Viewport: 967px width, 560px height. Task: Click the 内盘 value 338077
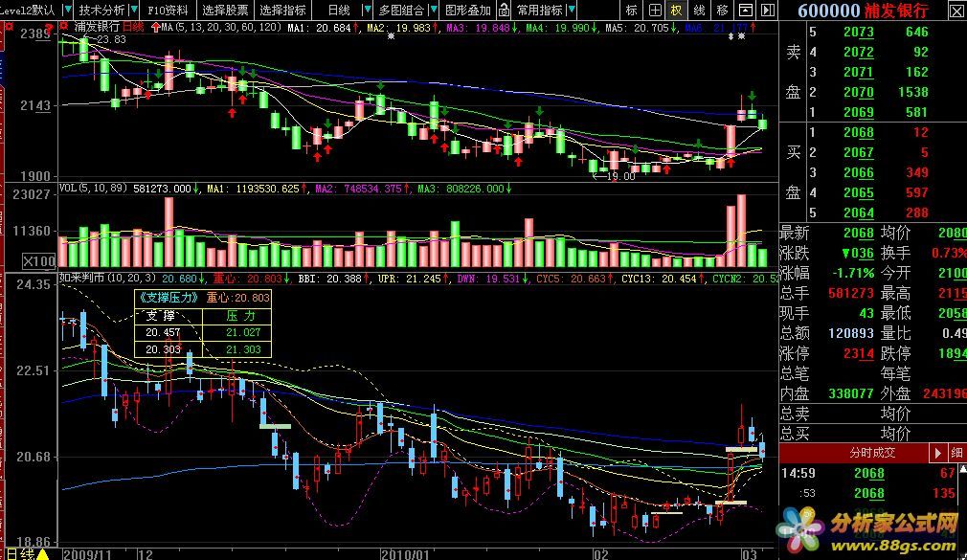point(851,392)
